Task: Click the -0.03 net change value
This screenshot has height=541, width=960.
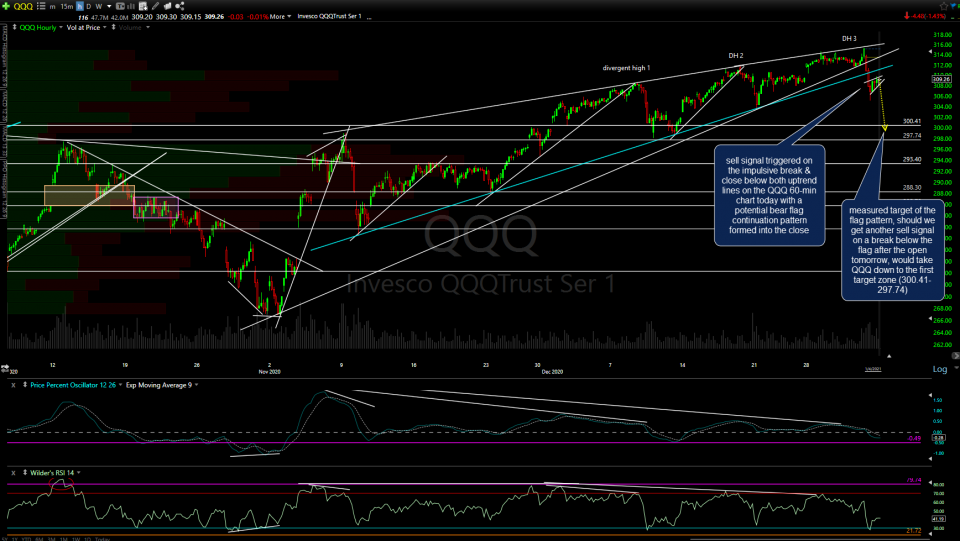Action: 236,17
